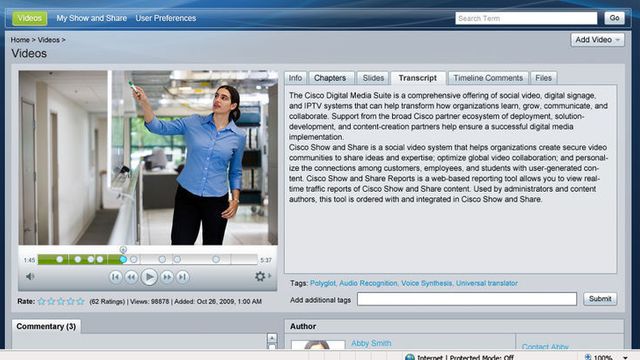Click the Internet zone globe icon

click(x=410, y=357)
